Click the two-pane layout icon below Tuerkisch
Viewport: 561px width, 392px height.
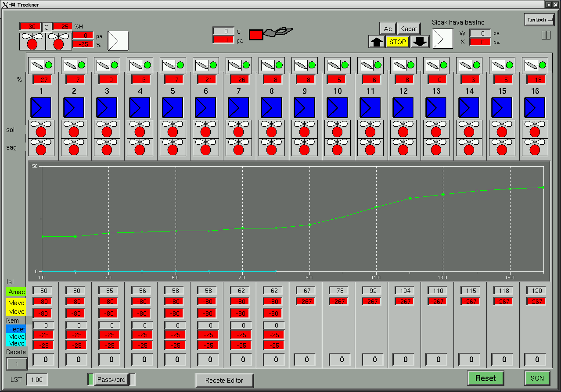tap(546, 35)
